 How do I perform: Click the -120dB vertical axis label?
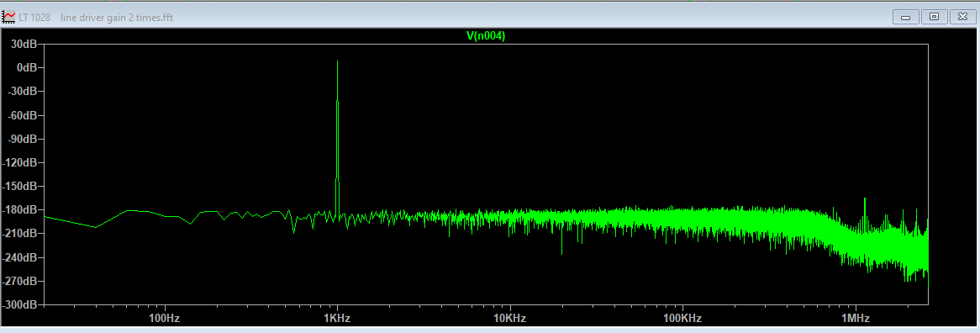(x=20, y=162)
